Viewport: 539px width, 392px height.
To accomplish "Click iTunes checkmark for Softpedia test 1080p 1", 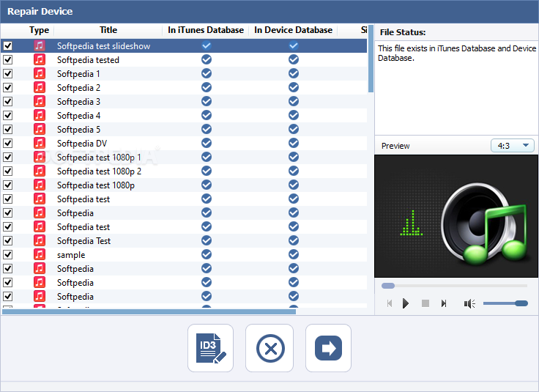I will point(207,157).
